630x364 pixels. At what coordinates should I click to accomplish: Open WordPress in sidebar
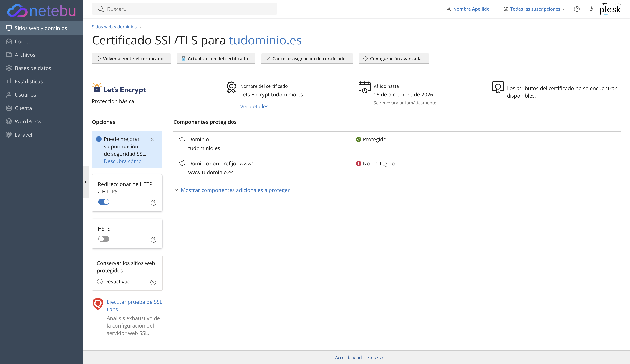point(42,121)
